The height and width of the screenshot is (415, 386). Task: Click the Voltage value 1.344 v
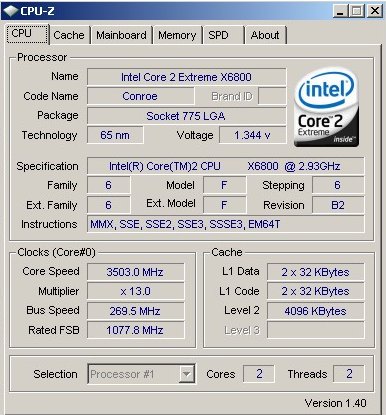pos(253,135)
